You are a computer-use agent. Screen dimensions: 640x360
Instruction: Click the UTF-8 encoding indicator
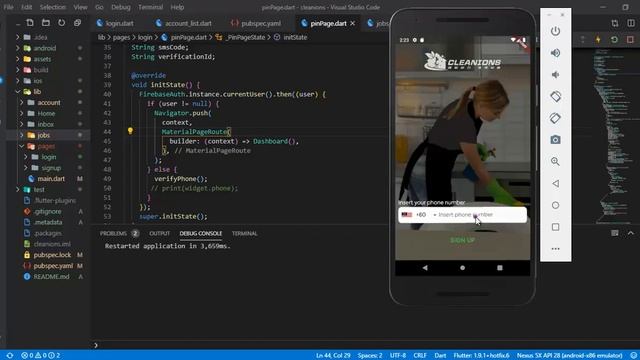pyautogui.click(x=398, y=356)
